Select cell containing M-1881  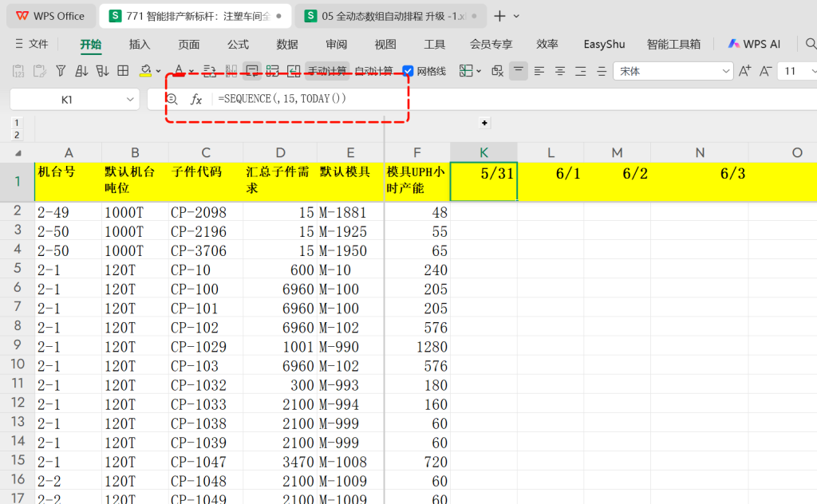(x=350, y=212)
